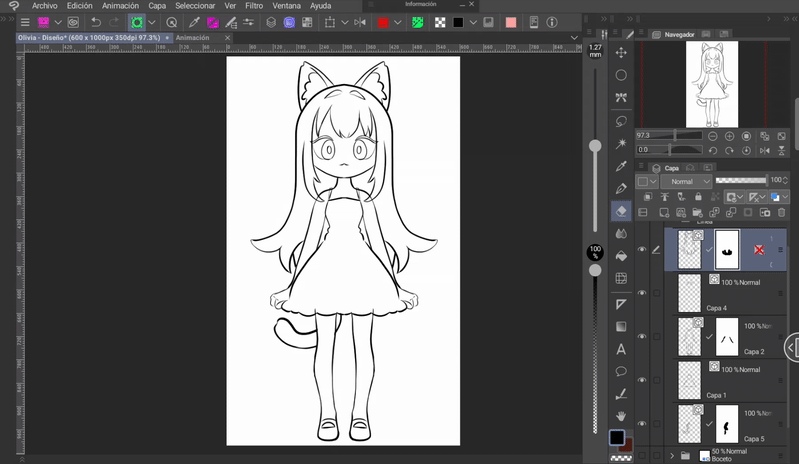This screenshot has width=799, height=464.
Task: Click the Undo arrow in command bar
Action: click(95, 22)
